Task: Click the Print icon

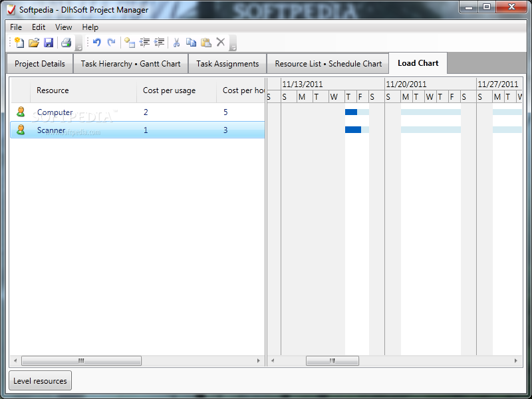Action: point(66,43)
